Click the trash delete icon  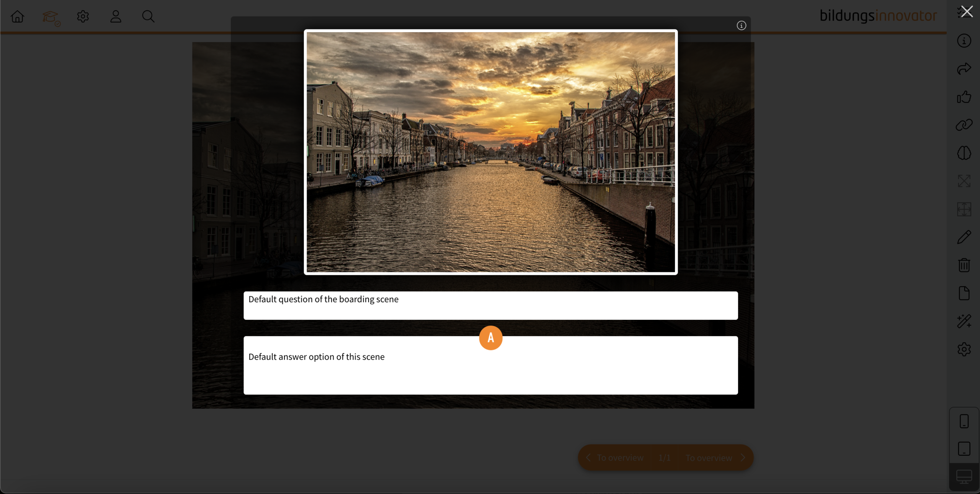(964, 265)
